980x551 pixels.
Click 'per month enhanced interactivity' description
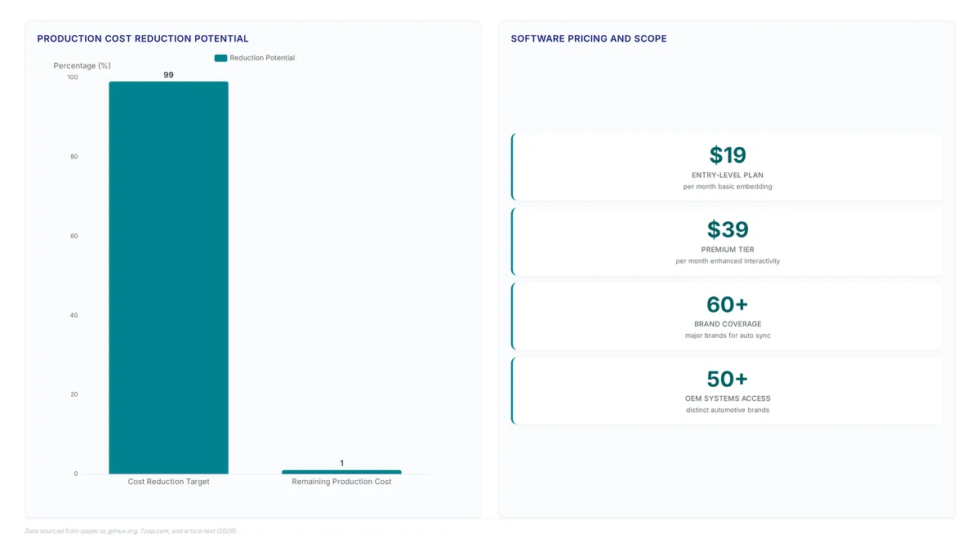click(728, 261)
